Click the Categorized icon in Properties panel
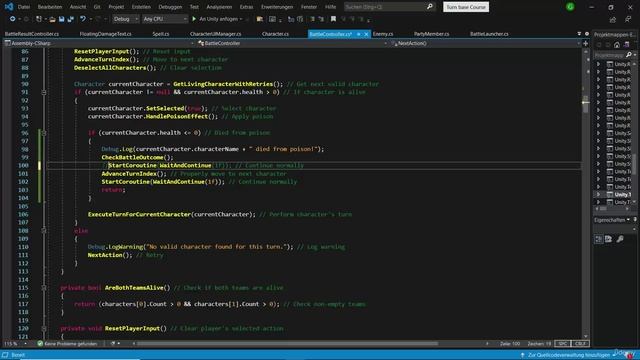This screenshot has height=360, width=640. coord(598,239)
